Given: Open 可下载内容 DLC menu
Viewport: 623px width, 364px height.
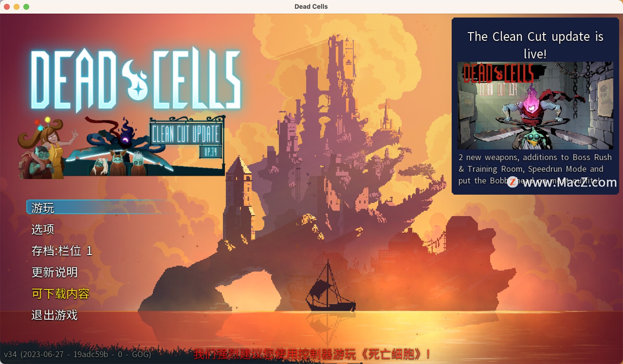Looking at the screenshot, I should click(x=60, y=294).
